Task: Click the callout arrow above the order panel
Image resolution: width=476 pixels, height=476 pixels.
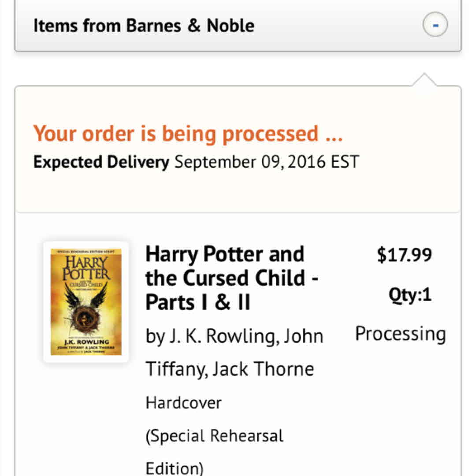Action: (424, 81)
